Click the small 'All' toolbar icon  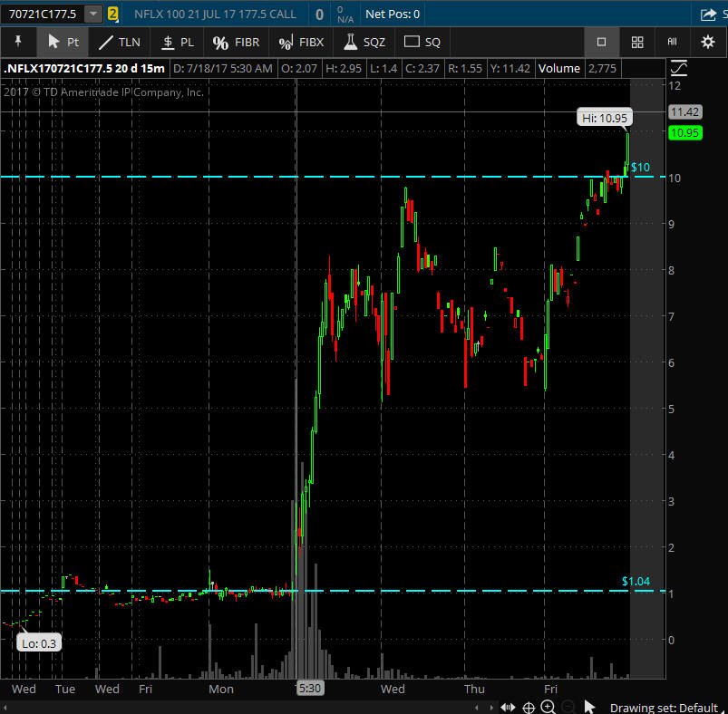click(x=672, y=42)
